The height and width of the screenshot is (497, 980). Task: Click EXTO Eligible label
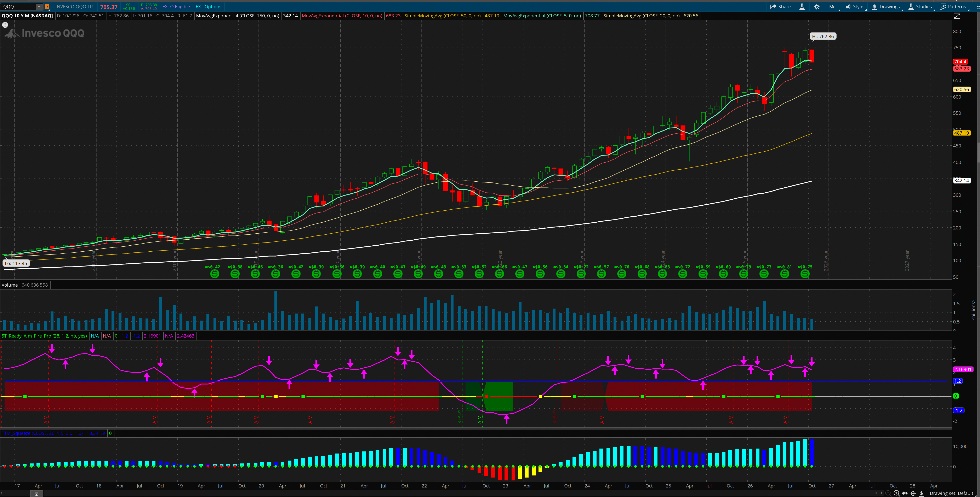pos(176,6)
